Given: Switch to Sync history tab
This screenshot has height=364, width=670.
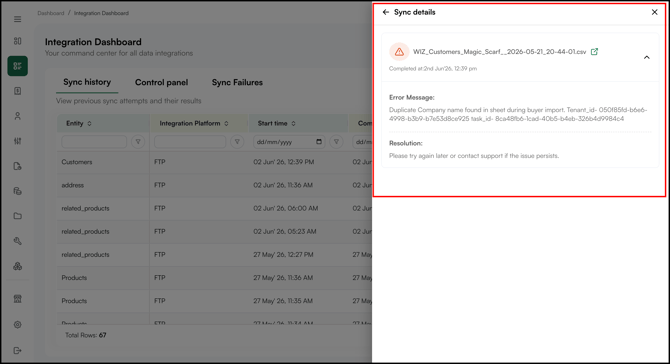Looking at the screenshot, I should click(x=87, y=82).
